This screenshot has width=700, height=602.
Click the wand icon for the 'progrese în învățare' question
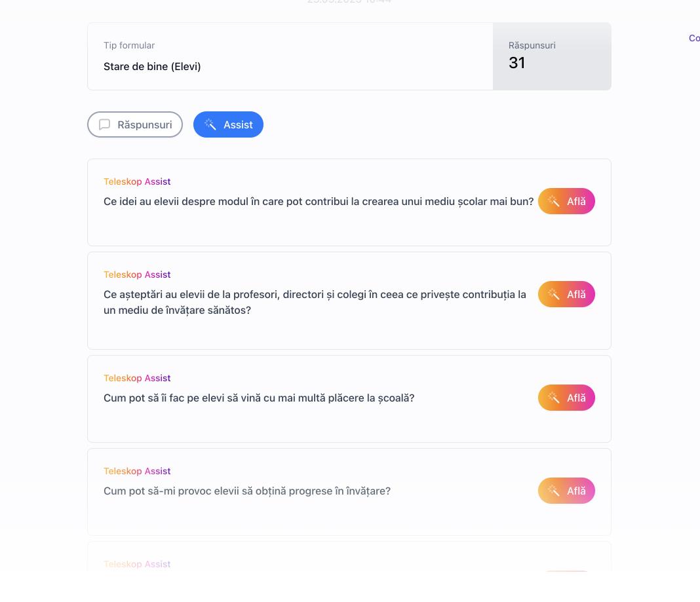(554, 491)
